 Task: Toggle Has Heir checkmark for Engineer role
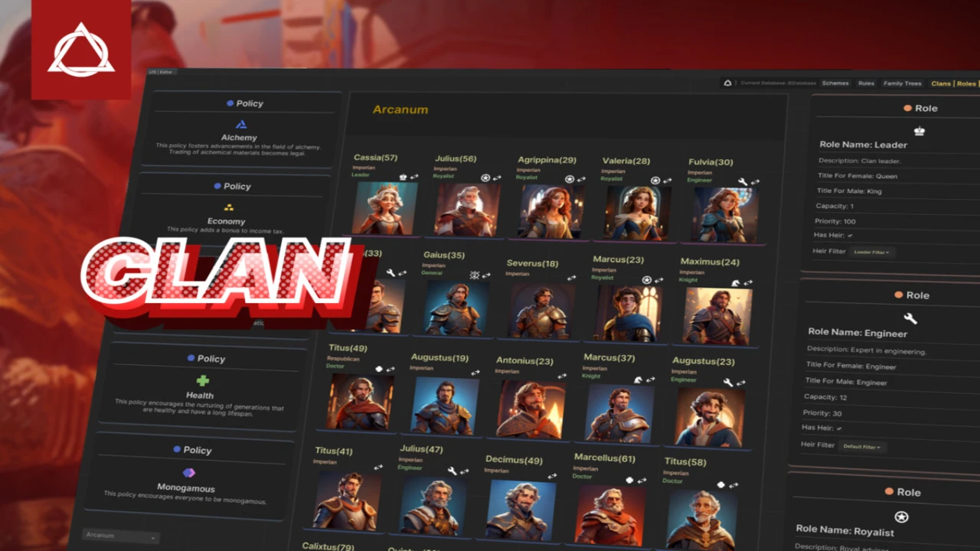[x=839, y=428]
